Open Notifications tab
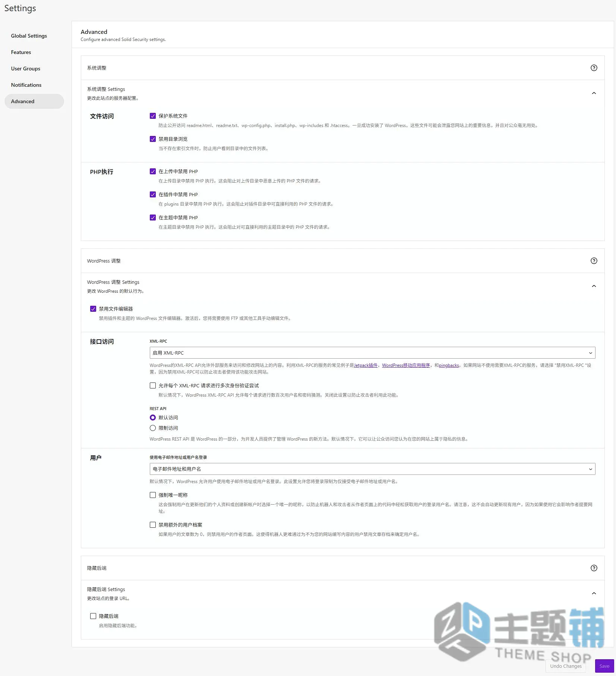Screen dimensions: 616x676 tap(34, 85)
